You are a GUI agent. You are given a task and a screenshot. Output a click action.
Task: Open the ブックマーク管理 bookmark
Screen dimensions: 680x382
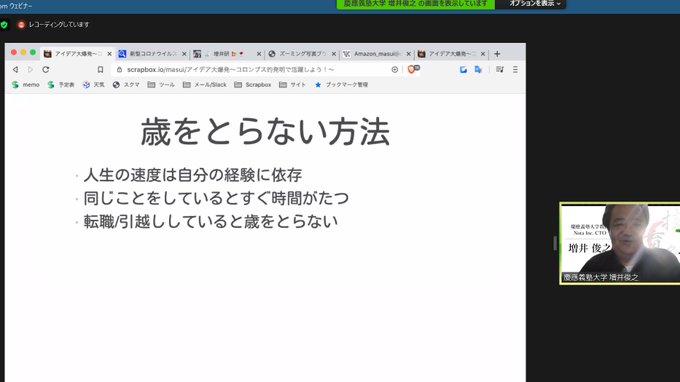point(341,85)
